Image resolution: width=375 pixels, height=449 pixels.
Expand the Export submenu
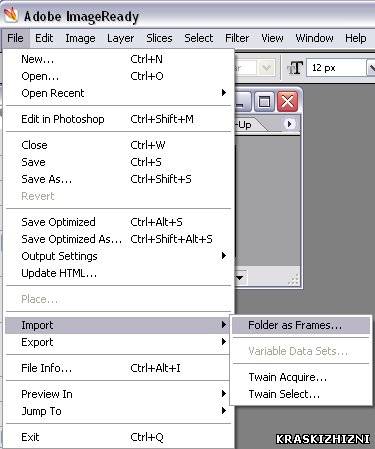pyautogui.click(x=118, y=342)
